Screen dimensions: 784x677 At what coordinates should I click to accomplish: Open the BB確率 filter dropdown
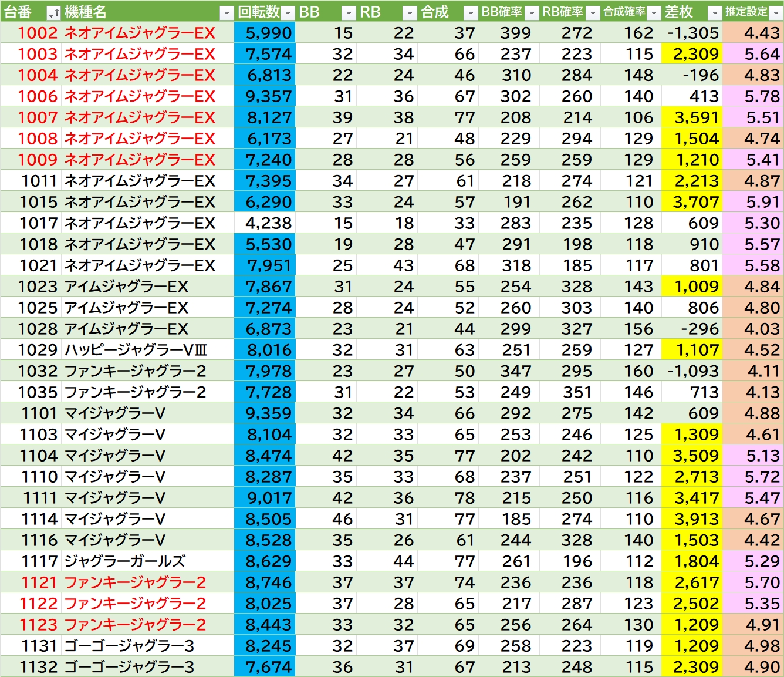click(532, 12)
